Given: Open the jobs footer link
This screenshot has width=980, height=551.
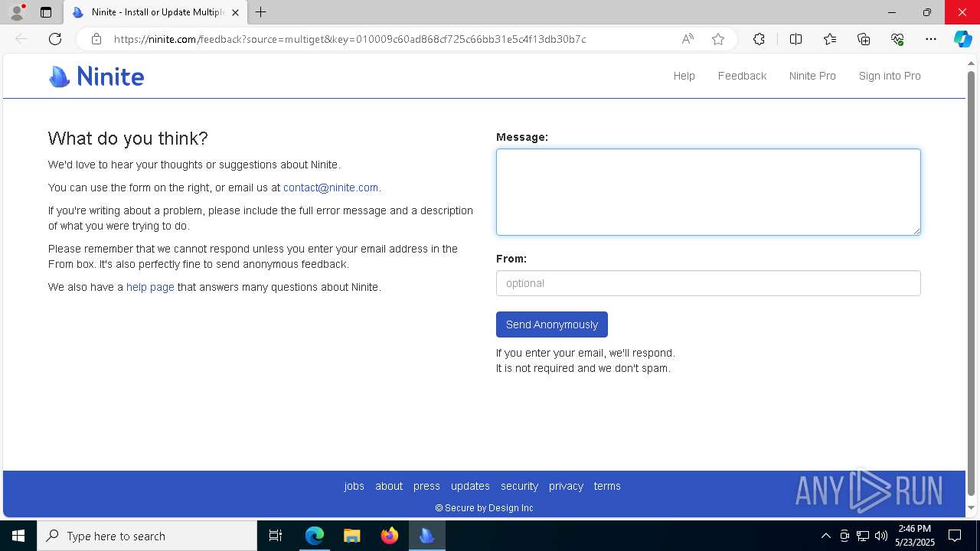Looking at the screenshot, I should click(x=354, y=486).
